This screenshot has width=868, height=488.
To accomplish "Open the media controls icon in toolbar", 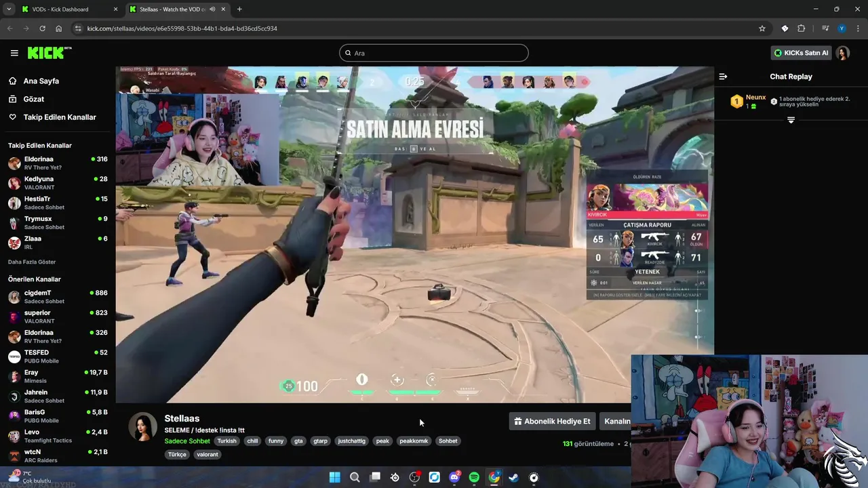I will 825,28.
